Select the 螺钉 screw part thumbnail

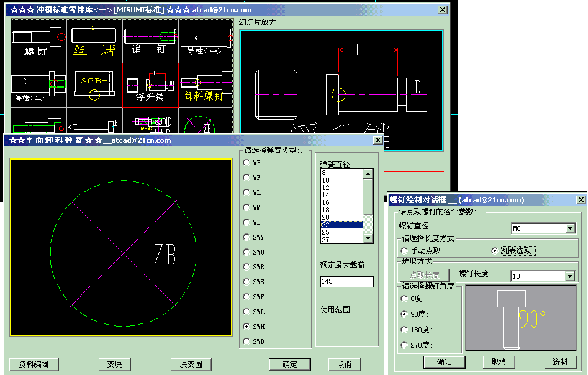(x=38, y=40)
